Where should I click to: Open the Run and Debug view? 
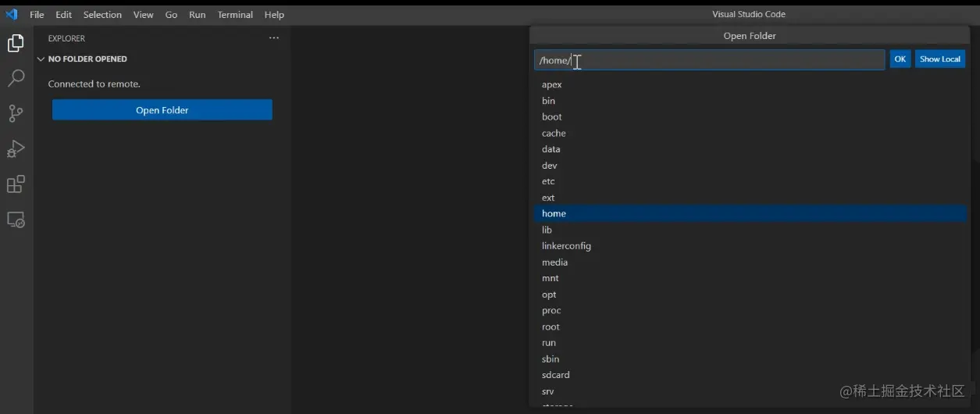(16, 149)
